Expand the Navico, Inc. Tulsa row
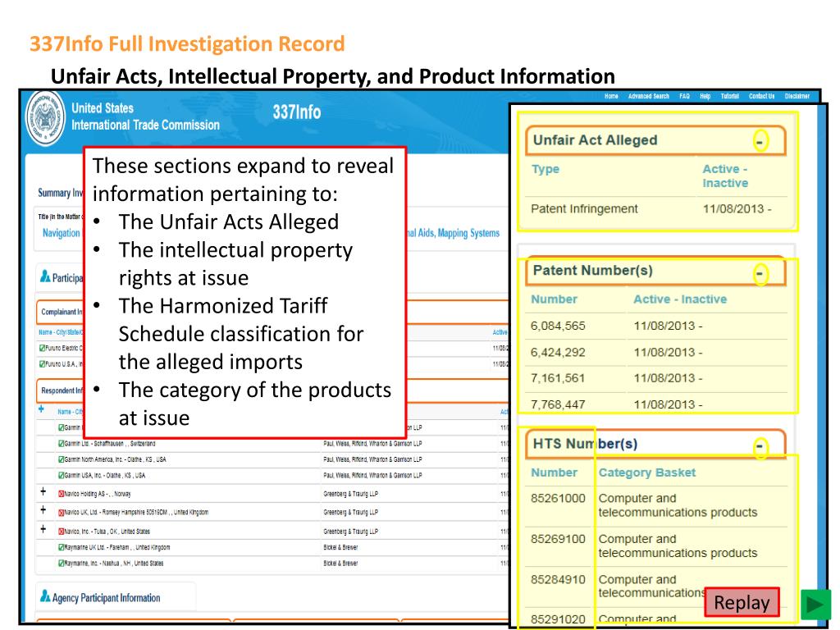Viewport: 840px width, 630px height. [43, 529]
